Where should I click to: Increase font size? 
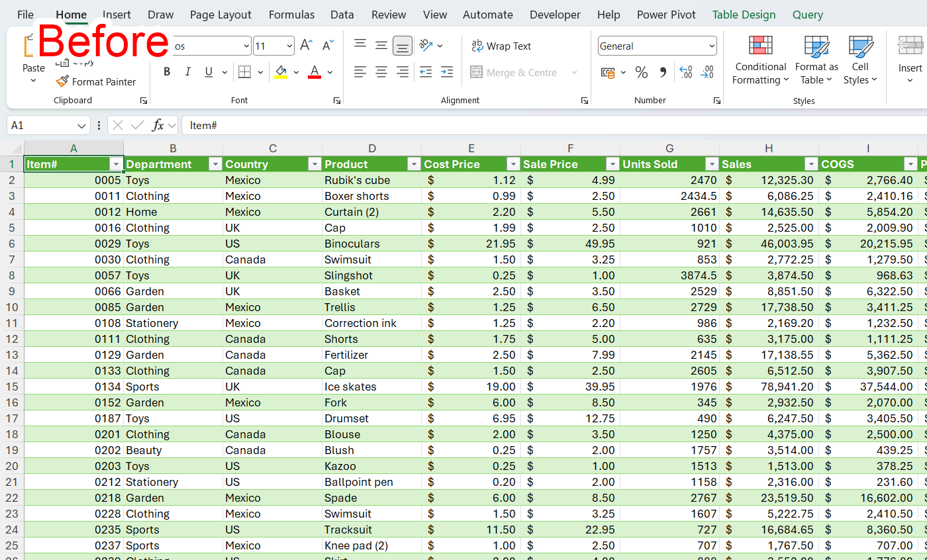pos(306,46)
